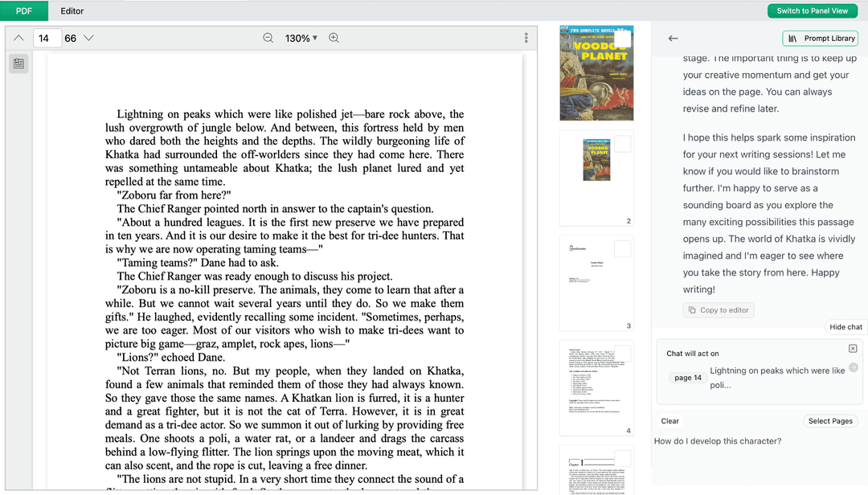Click Switch to Panel View button
The width and height of the screenshot is (868, 495).
pyautogui.click(x=813, y=10)
